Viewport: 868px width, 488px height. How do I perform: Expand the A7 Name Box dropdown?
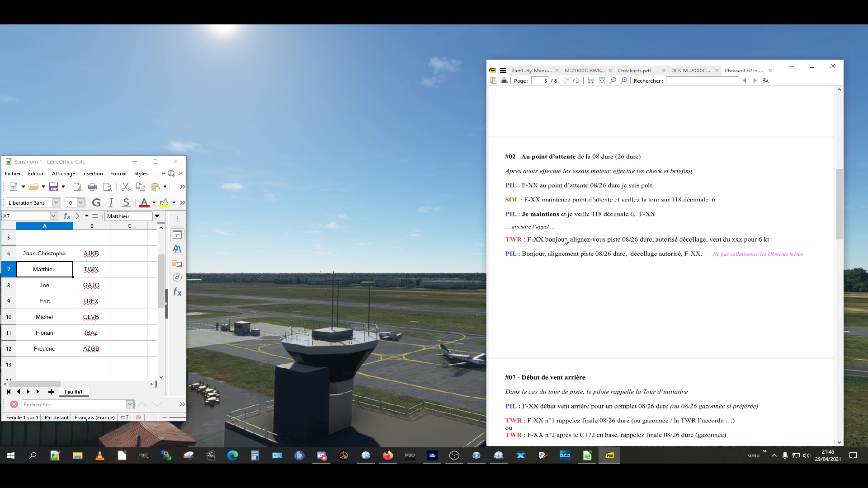(x=53, y=216)
